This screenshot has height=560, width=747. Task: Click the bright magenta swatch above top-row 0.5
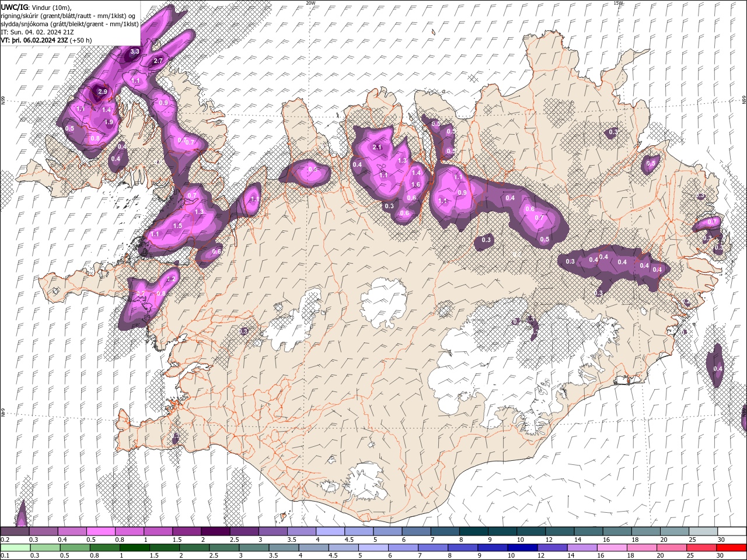[x=100, y=531]
